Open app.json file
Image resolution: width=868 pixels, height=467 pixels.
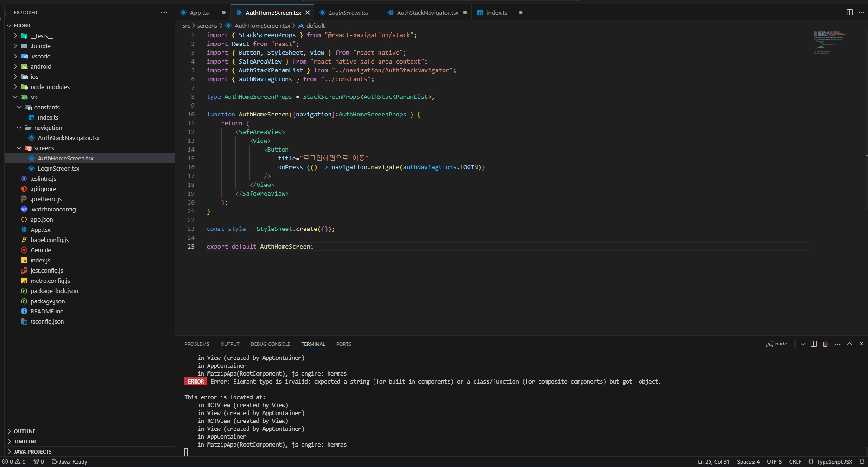90,219
